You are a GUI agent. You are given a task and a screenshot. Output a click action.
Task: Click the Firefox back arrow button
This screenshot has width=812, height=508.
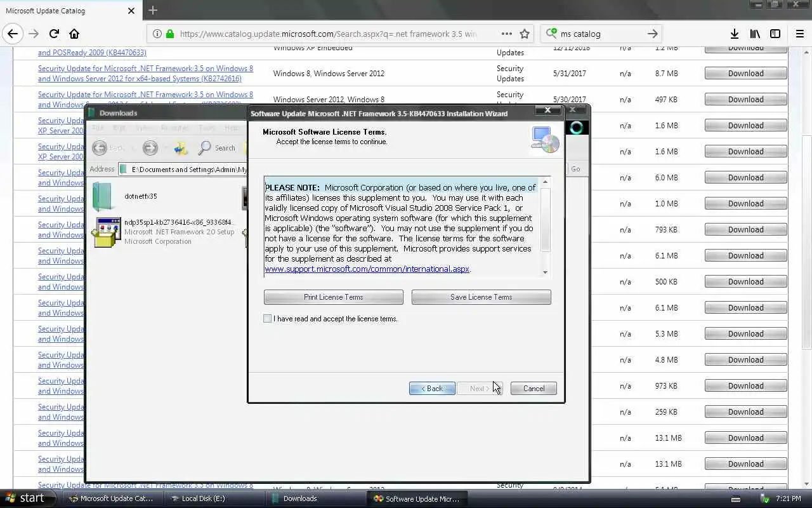(13, 34)
